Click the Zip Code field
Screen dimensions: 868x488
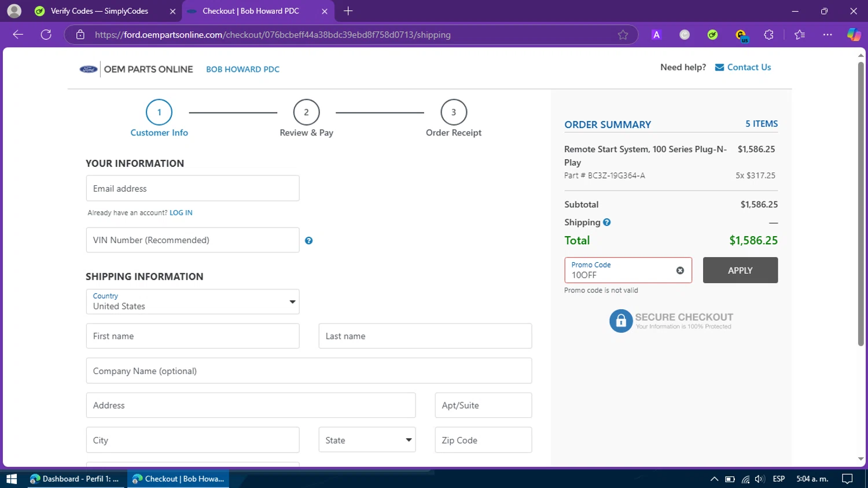pyautogui.click(x=483, y=440)
